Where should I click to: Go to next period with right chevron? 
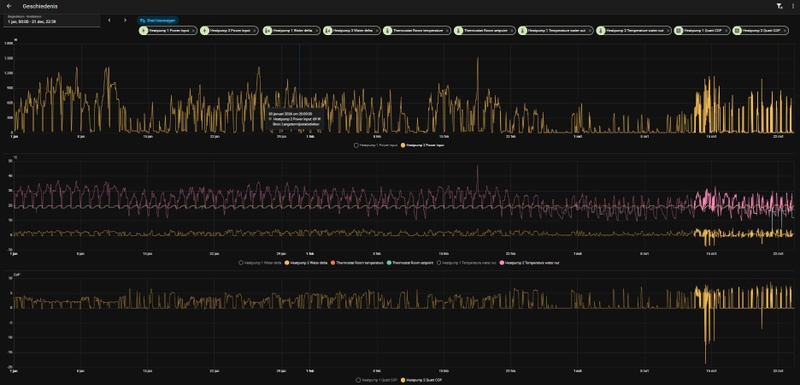pyautogui.click(x=125, y=20)
